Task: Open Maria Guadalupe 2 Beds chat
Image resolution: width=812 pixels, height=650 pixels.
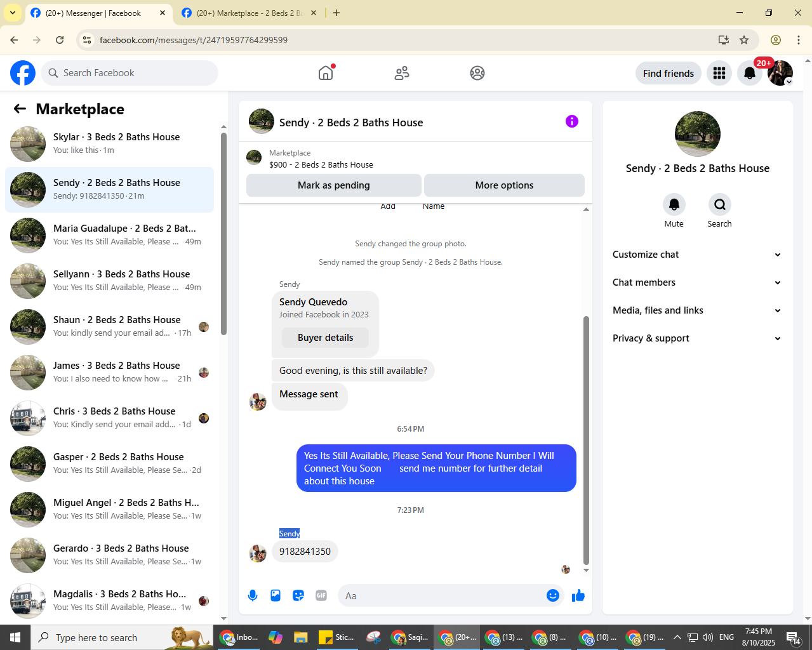Action: 110,235
